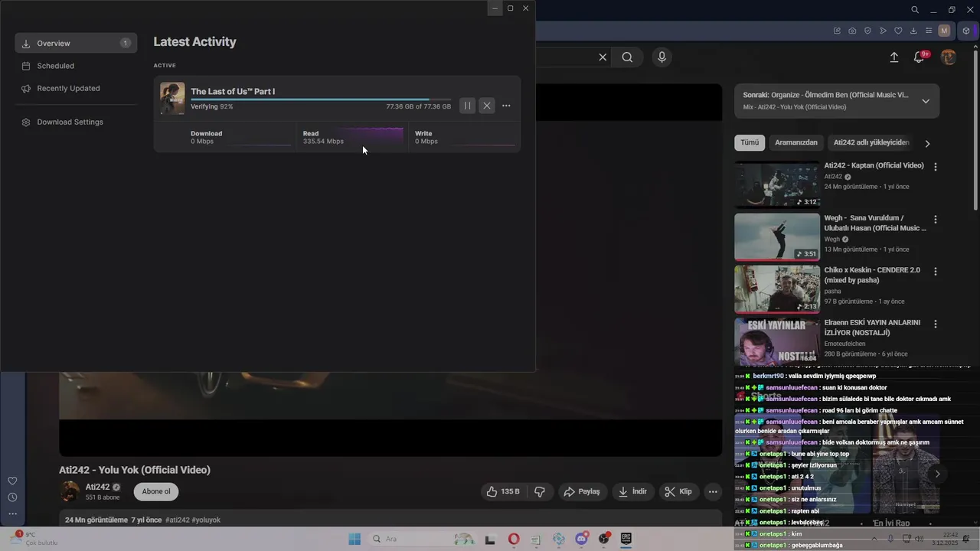Open options for Ati242 - Kaptan video
Screen dimensions: 980x551
[x=935, y=167]
